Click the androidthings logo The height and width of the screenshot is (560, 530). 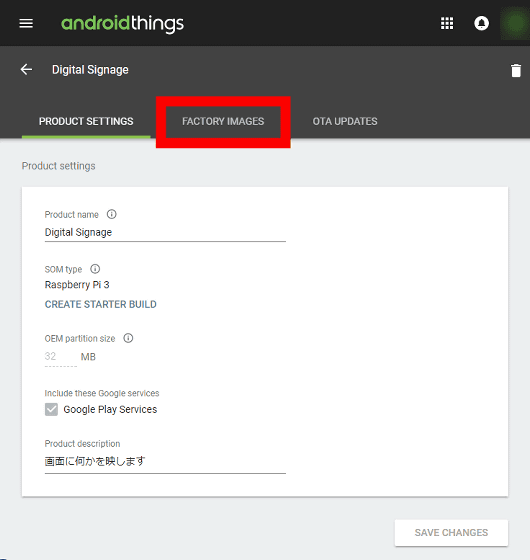(x=122, y=24)
